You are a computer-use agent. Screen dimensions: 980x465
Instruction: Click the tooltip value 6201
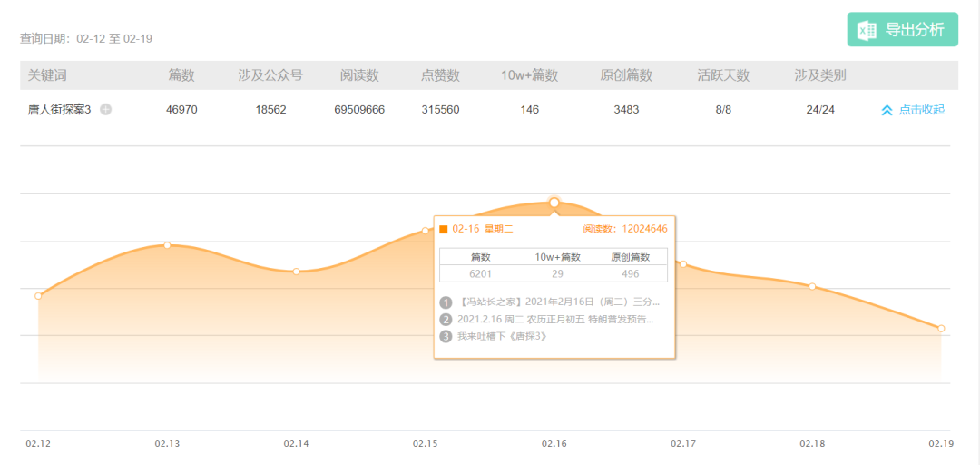pyautogui.click(x=481, y=274)
